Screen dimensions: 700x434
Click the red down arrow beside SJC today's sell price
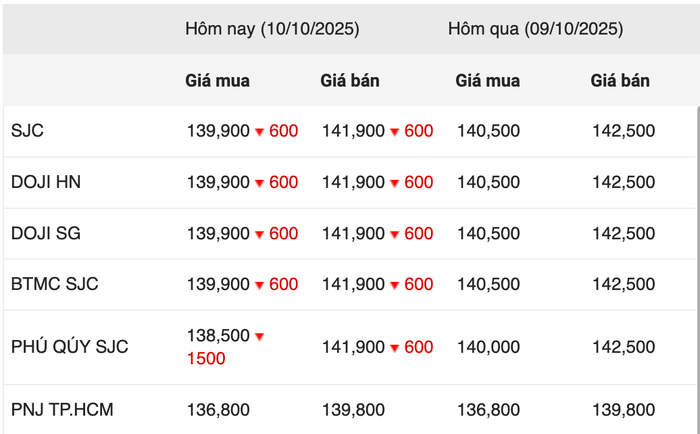click(x=394, y=131)
